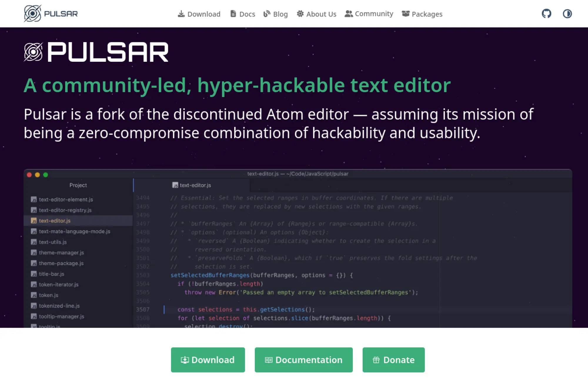
Task: Open the About Us menu item
Action: click(321, 14)
